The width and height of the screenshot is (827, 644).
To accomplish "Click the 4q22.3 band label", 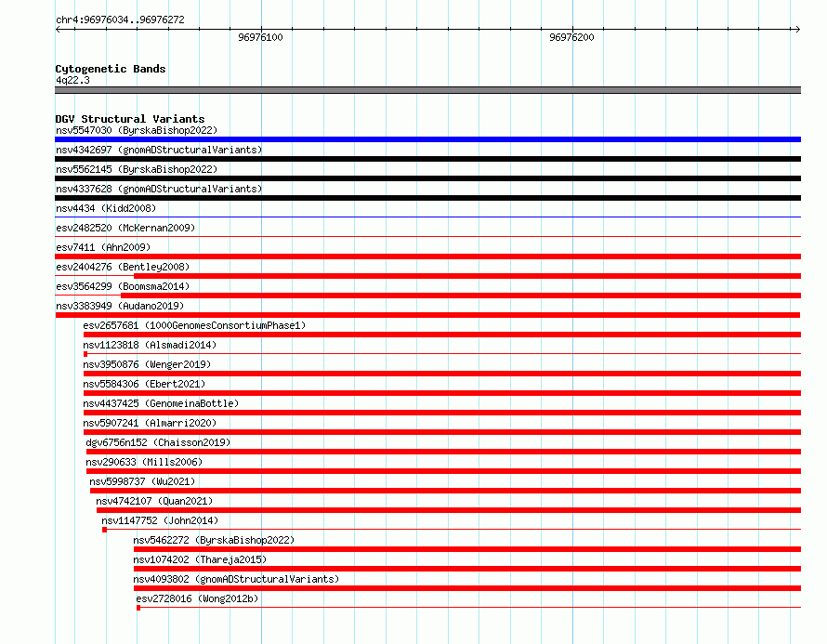I will click(x=72, y=80).
